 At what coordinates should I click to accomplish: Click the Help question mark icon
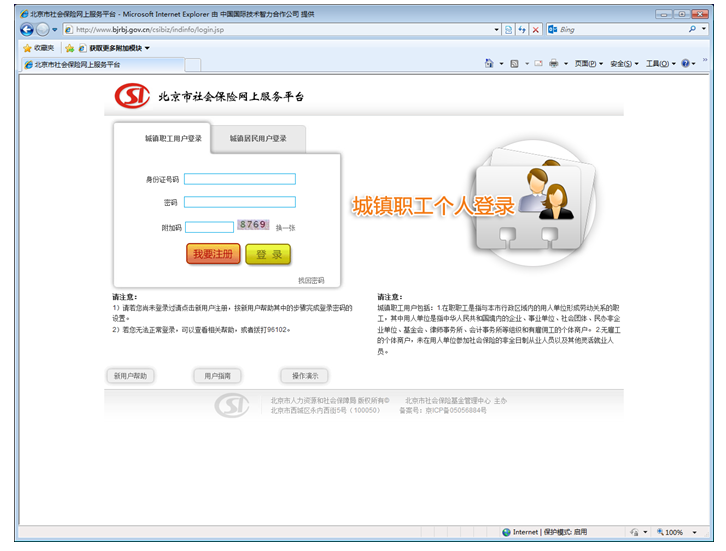686,64
